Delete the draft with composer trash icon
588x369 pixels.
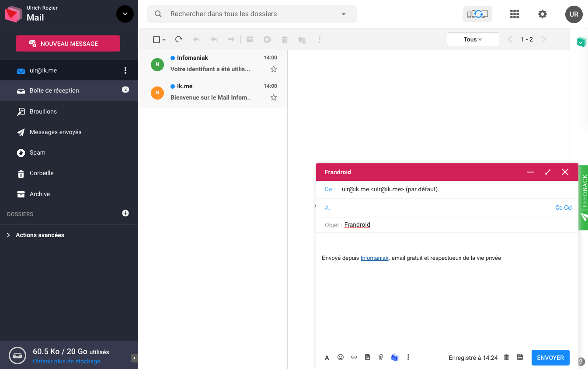pos(507,357)
